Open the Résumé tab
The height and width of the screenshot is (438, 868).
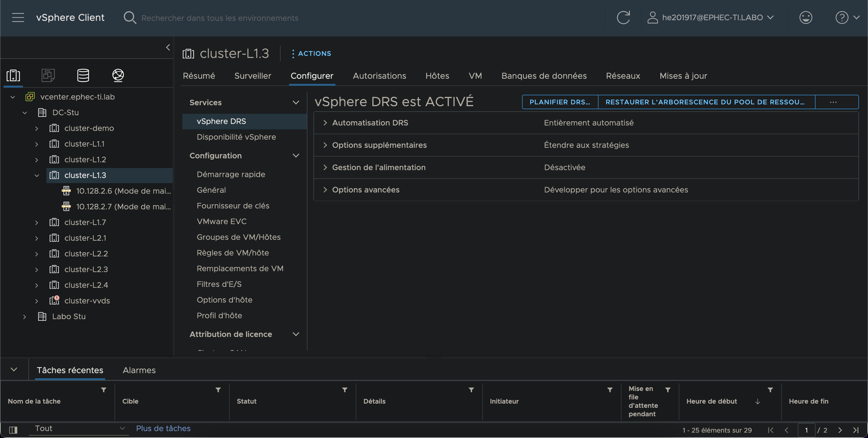199,76
